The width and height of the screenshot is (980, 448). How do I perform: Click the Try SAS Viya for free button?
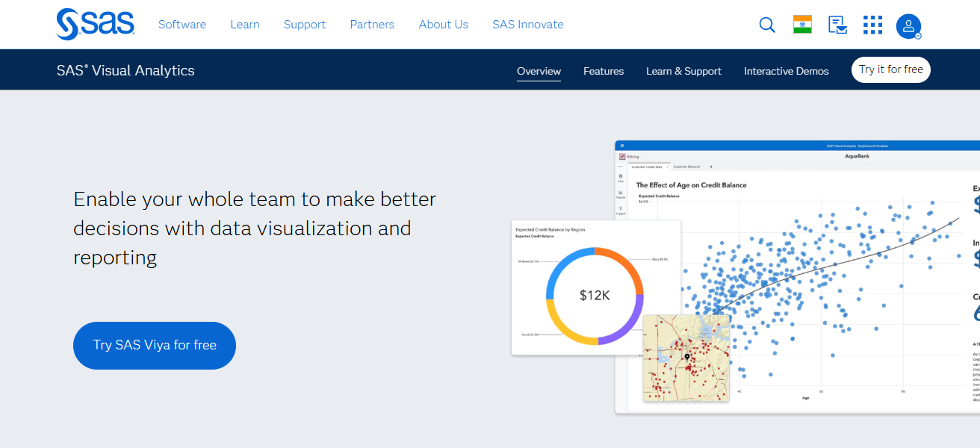click(x=154, y=345)
